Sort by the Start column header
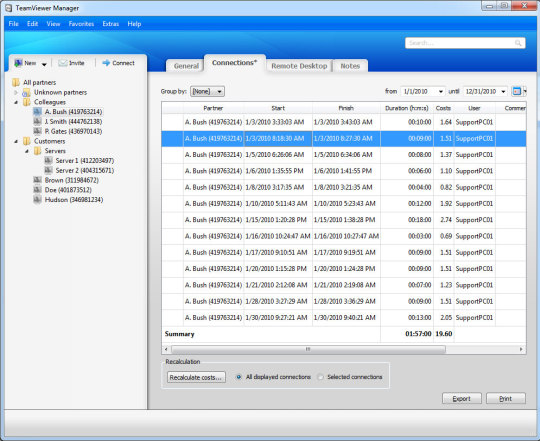540x441 pixels. (278, 108)
